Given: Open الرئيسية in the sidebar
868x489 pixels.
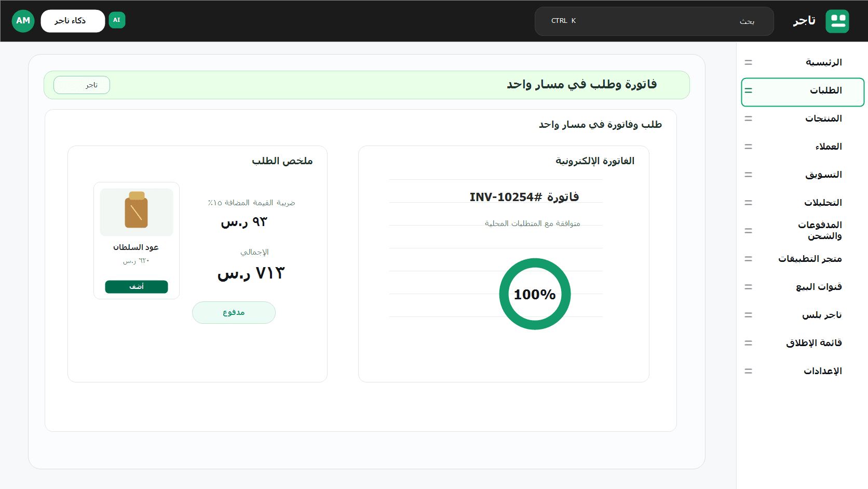Looking at the screenshot, I should [803, 62].
